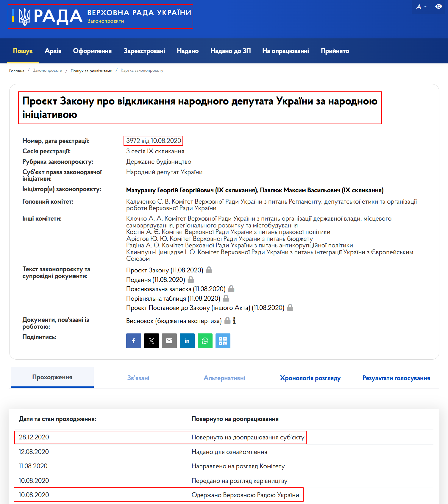
Task: Open initiator Павлюк Максим Васильович link
Action: (322, 190)
